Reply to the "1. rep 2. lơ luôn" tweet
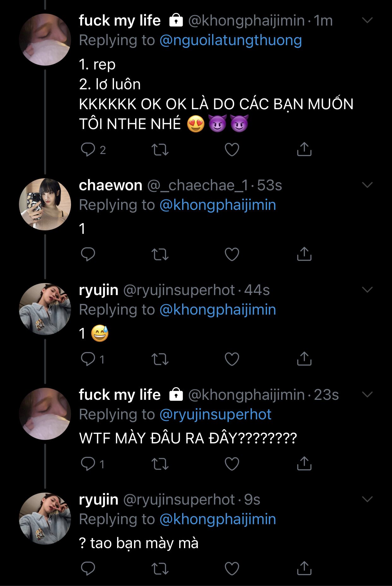 (x=88, y=150)
